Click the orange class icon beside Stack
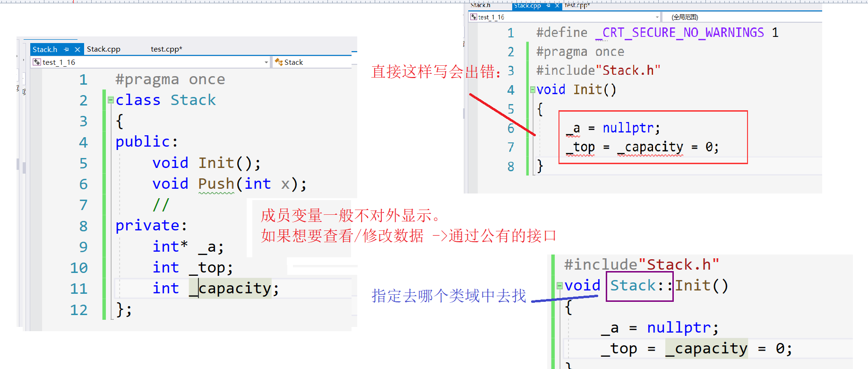 pyautogui.click(x=279, y=62)
